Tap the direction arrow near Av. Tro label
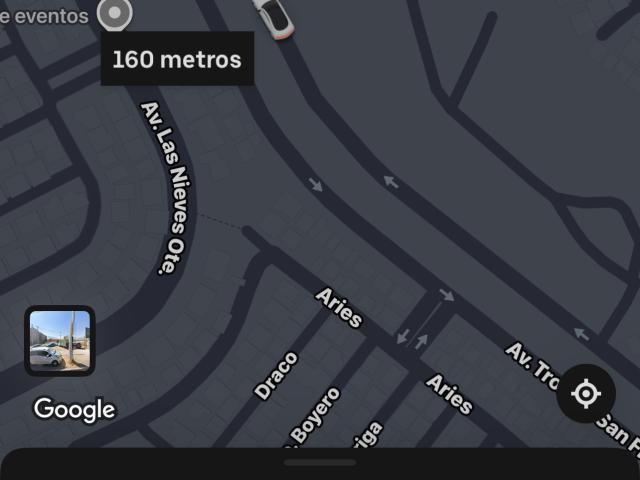The width and height of the screenshot is (640, 480). pyautogui.click(x=581, y=333)
